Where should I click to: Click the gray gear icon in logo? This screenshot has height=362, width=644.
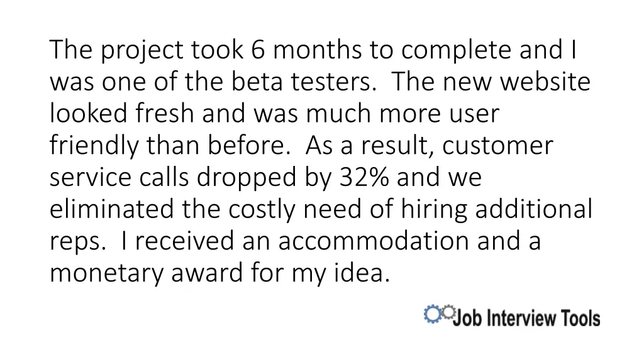coord(448,312)
